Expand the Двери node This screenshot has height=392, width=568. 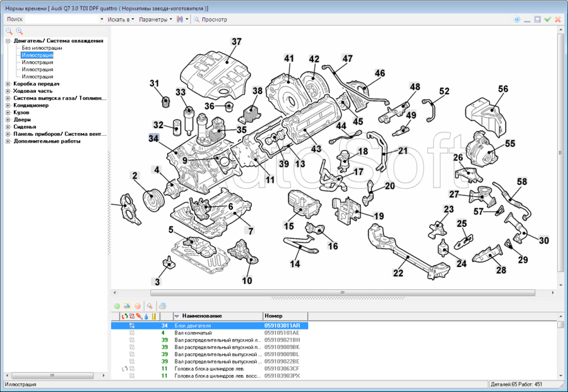(x=8, y=120)
